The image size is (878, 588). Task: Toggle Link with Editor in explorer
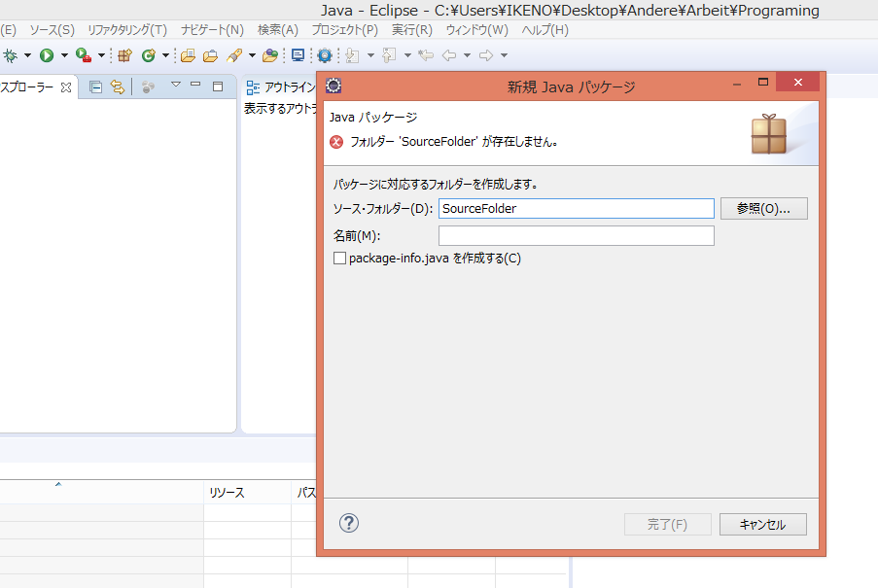pos(117,86)
